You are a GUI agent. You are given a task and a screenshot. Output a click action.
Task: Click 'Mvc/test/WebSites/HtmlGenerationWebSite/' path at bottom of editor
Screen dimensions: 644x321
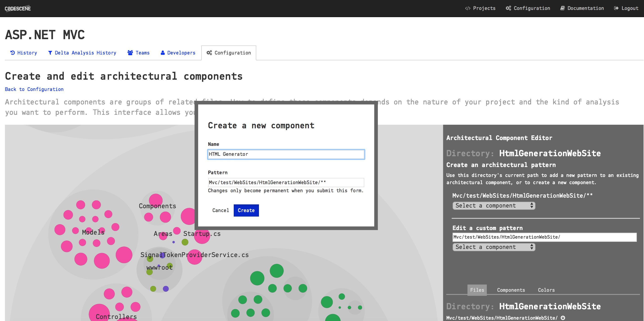click(502, 318)
